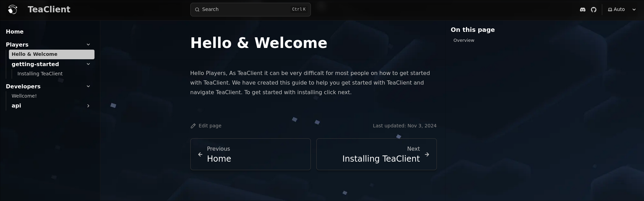Focus the Search input field
The height and width of the screenshot is (201, 644).
251,10
